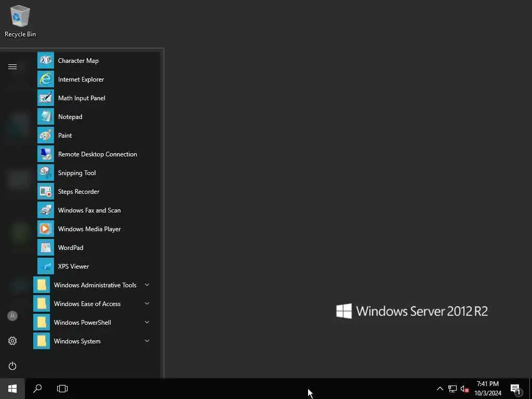The height and width of the screenshot is (399, 532).
Task: Open the Recycle Bin on desktop
Action: point(20,21)
